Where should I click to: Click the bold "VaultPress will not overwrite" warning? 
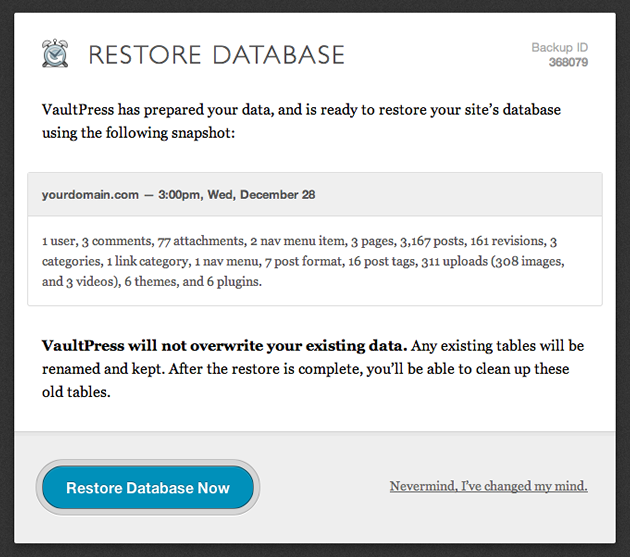(x=225, y=346)
